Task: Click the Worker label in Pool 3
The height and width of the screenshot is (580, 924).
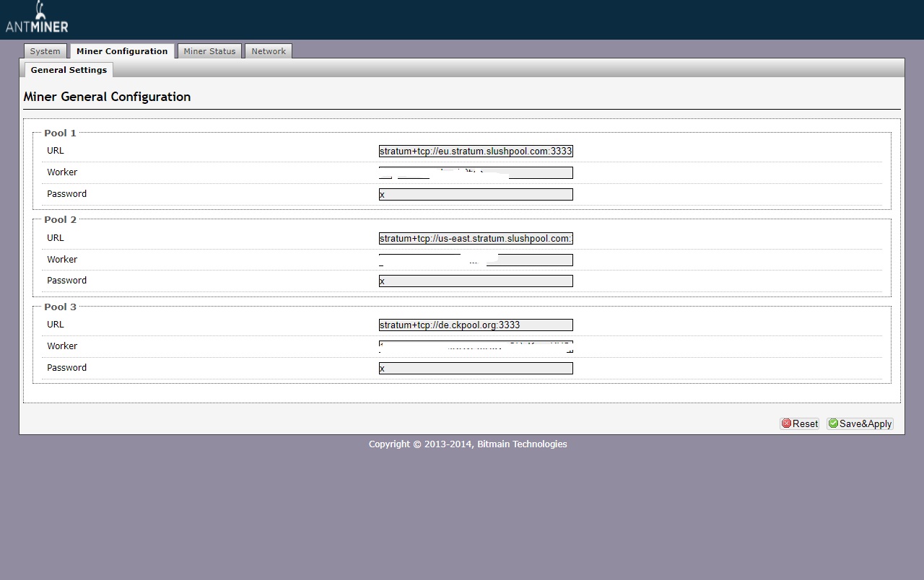Action: tap(62, 346)
